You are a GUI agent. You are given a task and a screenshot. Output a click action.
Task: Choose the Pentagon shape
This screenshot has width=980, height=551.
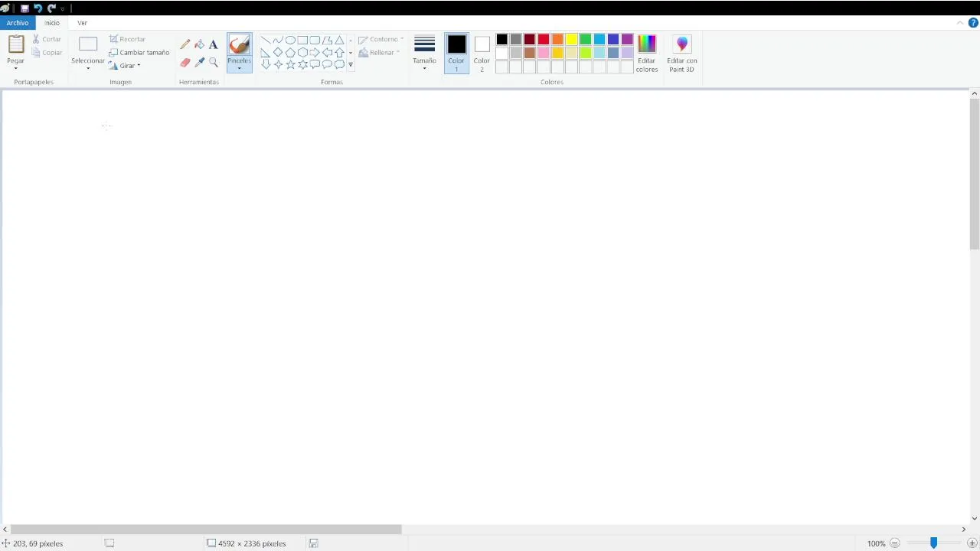point(290,52)
